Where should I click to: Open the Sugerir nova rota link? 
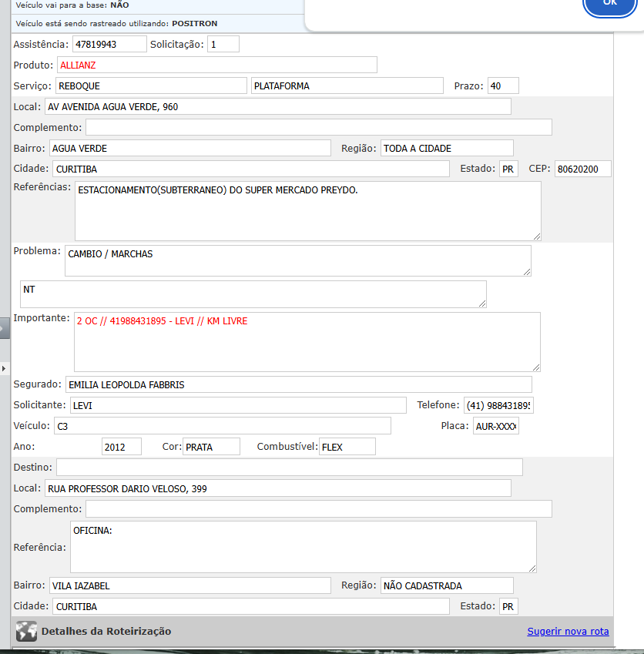click(x=568, y=632)
